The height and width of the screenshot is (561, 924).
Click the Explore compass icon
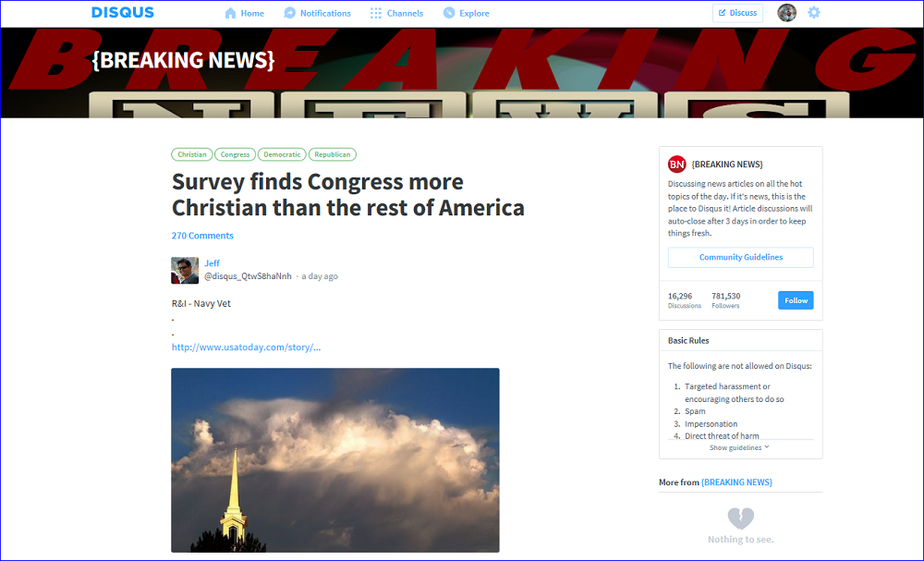[x=449, y=13]
